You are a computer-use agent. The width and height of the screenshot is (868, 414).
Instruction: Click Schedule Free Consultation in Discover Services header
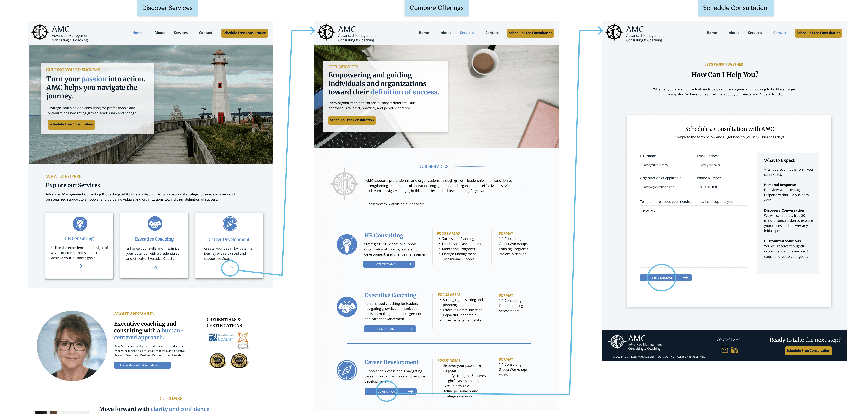pyautogui.click(x=244, y=33)
